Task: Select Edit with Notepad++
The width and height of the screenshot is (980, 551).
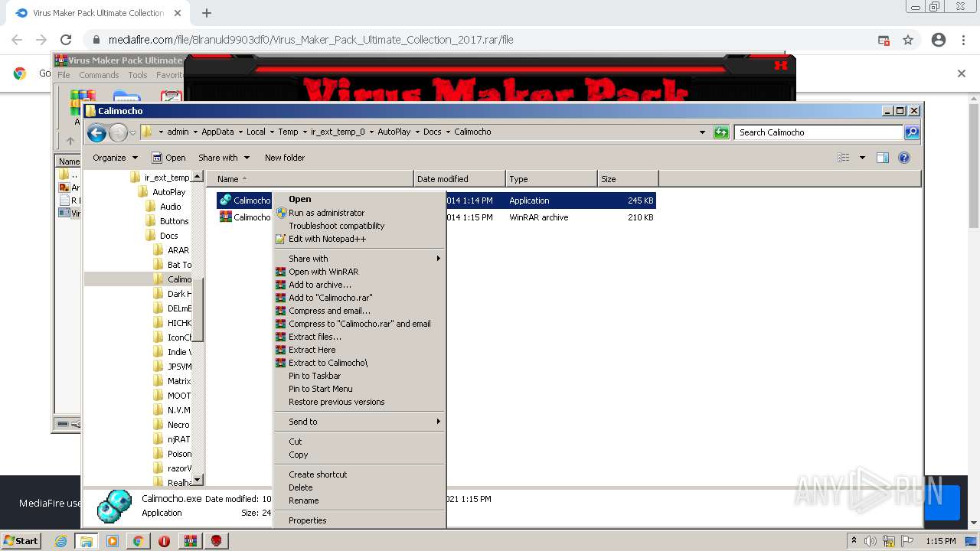Action: [328, 239]
